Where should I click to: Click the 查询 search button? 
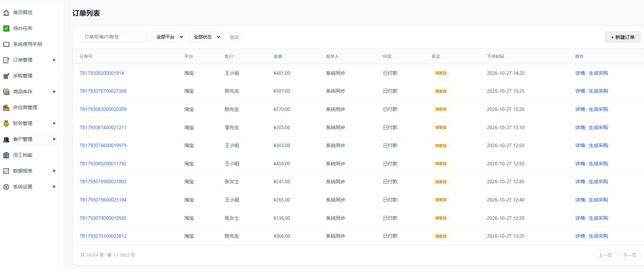[x=234, y=37]
